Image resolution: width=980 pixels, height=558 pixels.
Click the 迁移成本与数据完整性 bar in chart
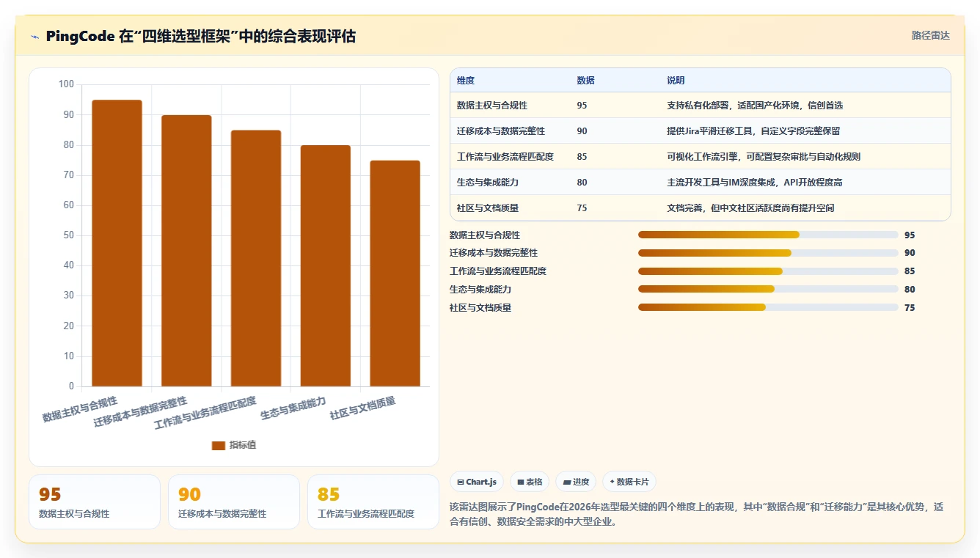click(186, 251)
